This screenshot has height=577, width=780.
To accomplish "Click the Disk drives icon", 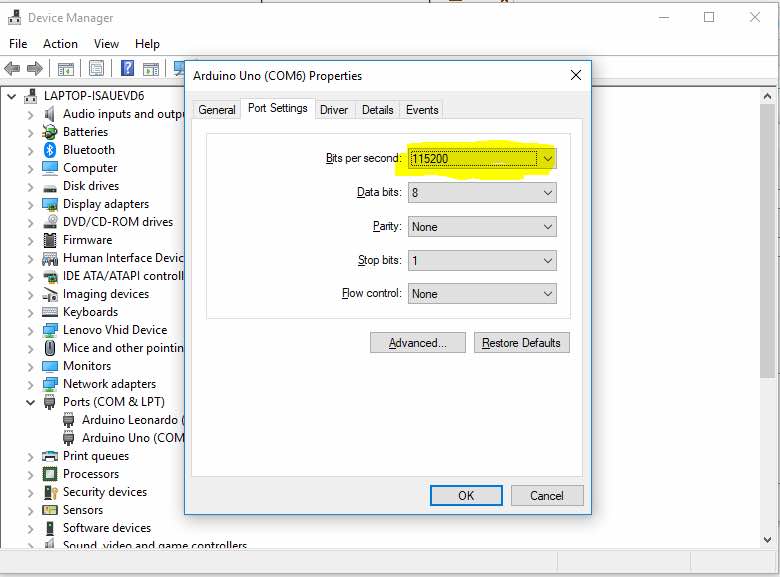I will (50, 188).
